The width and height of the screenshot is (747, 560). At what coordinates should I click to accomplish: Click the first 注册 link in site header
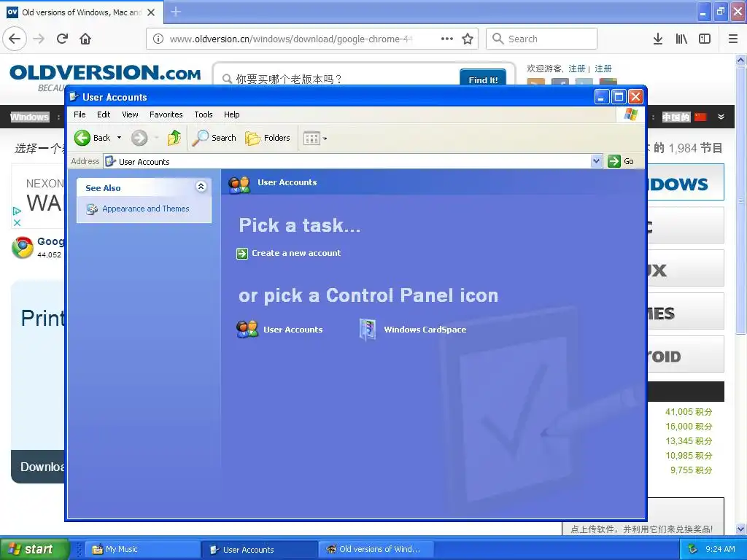click(576, 69)
